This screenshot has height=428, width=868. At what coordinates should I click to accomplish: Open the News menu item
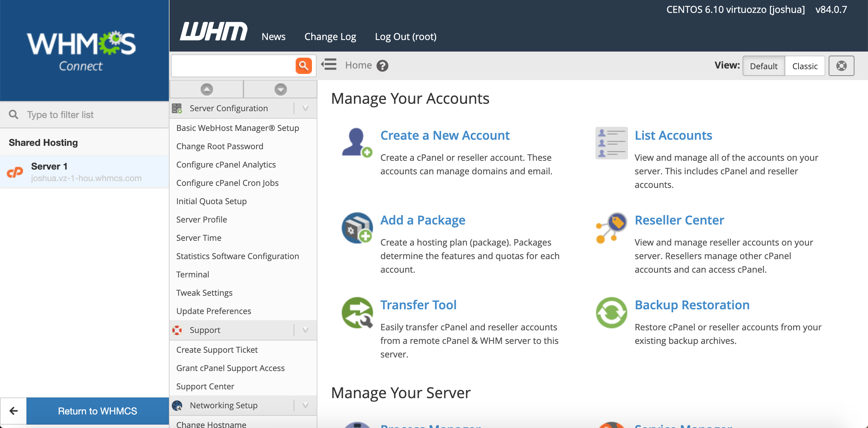(273, 37)
